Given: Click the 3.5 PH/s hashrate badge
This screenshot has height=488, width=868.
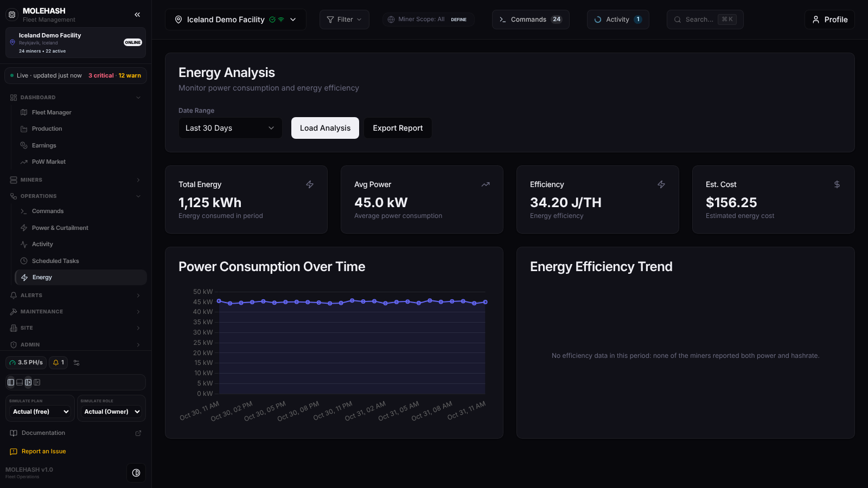Looking at the screenshot, I should (26, 362).
